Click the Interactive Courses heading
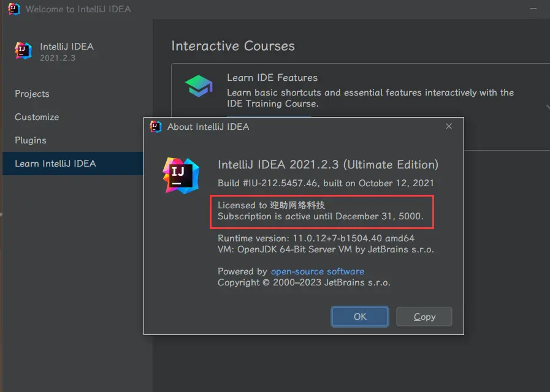 233,46
